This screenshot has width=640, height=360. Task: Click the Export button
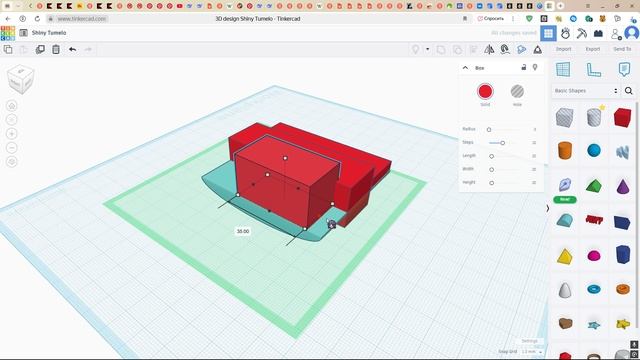click(593, 49)
